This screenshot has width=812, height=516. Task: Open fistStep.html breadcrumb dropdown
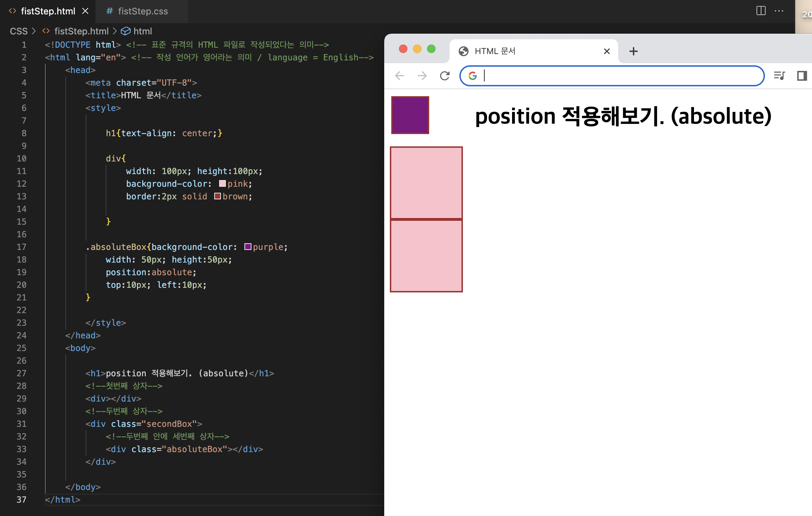[x=81, y=31]
